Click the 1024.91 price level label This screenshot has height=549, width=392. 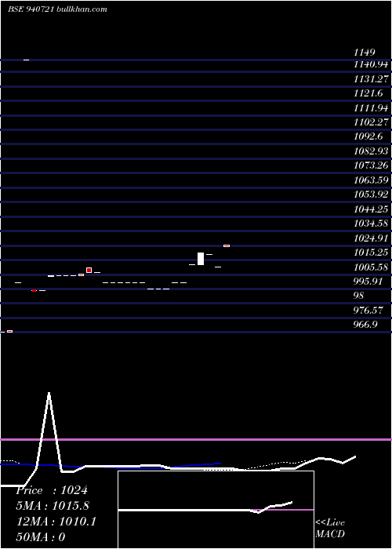coord(371,238)
